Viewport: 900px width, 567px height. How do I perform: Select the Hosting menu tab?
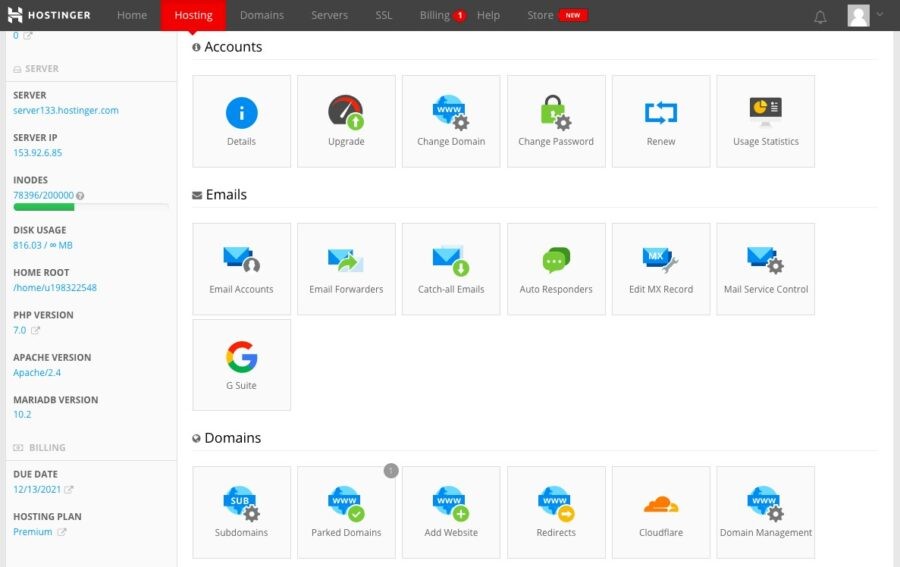pyautogui.click(x=193, y=15)
